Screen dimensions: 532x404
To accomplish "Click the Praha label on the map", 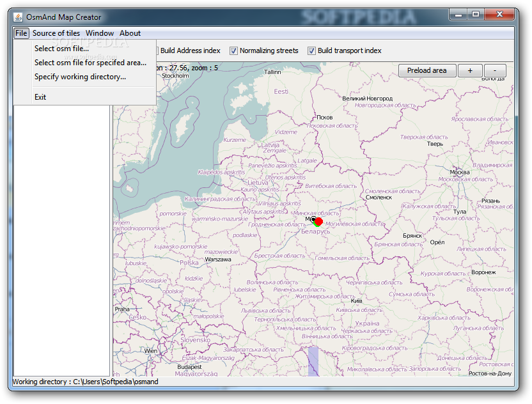I will pos(121,309).
